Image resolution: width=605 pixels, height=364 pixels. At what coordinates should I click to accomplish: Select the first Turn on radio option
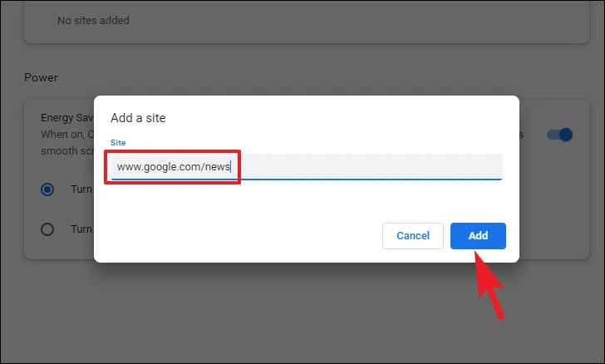47,189
